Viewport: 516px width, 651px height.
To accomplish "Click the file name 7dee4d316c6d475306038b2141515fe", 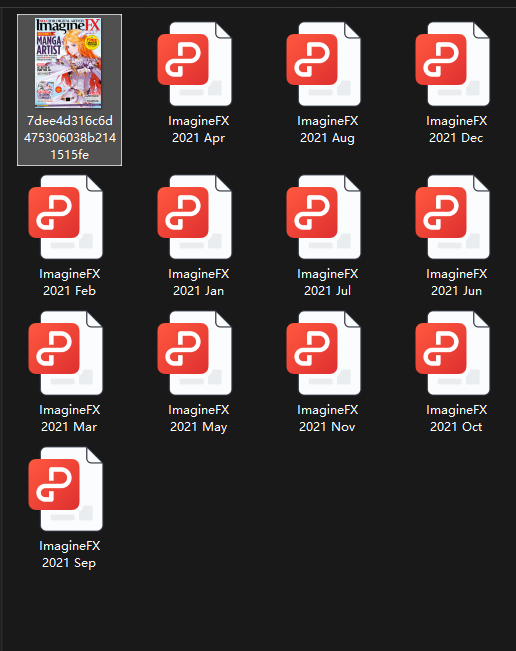I will coord(70,137).
